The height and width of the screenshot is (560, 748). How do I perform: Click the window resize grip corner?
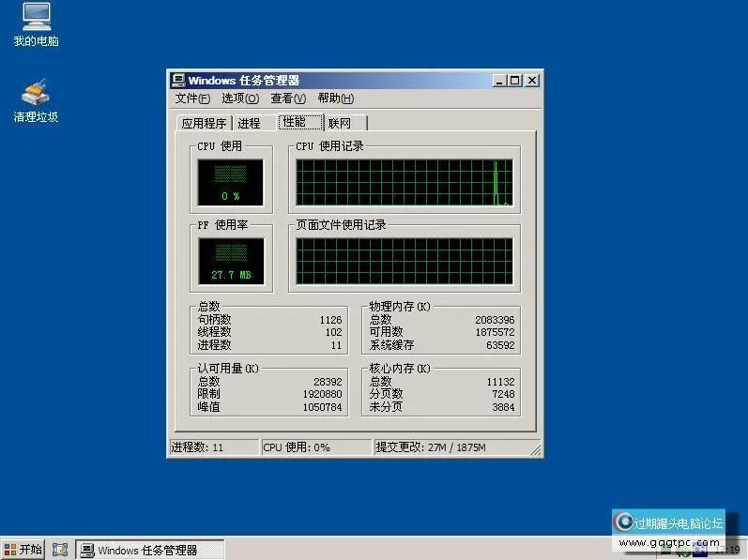pyautogui.click(x=536, y=449)
